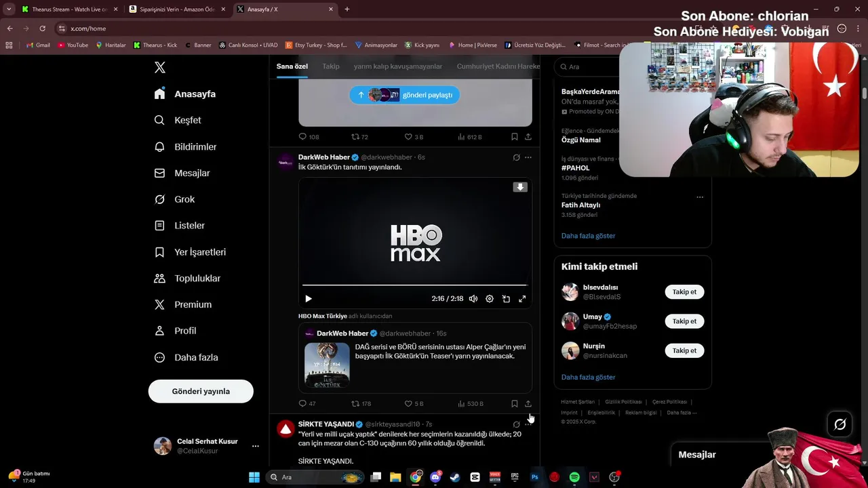Open Grok icon on SİRKTE YAŞANDI post

coord(516,424)
